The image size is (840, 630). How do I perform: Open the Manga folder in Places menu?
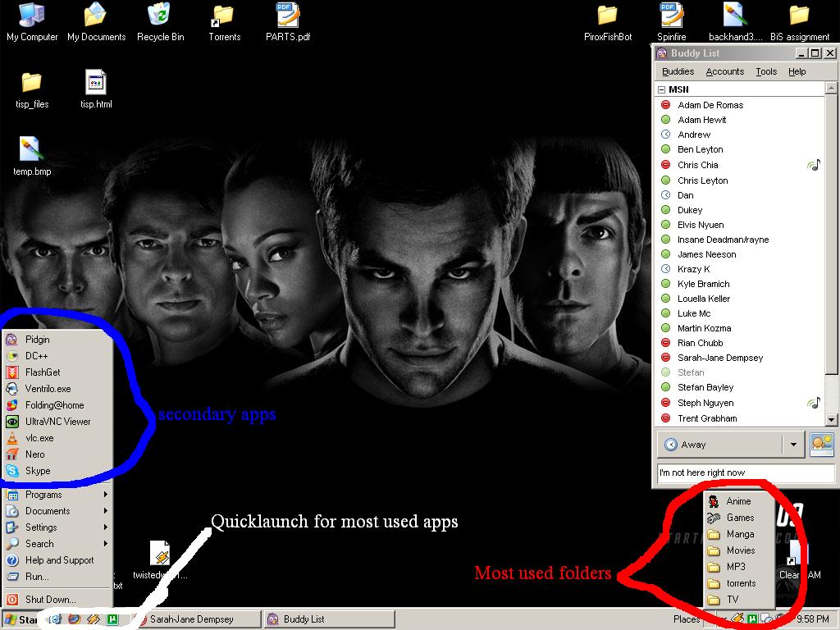(x=738, y=534)
